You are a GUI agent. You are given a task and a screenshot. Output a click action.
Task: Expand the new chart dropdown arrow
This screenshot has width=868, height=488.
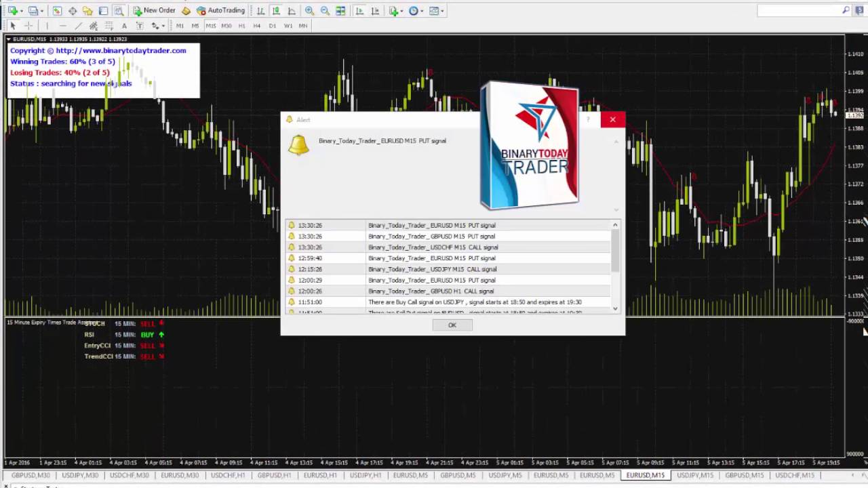[x=22, y=11]
